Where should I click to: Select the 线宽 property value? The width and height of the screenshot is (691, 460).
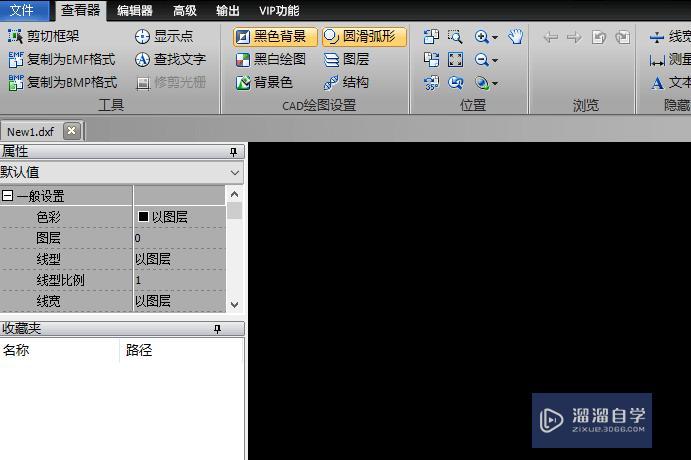pos(179,301)
